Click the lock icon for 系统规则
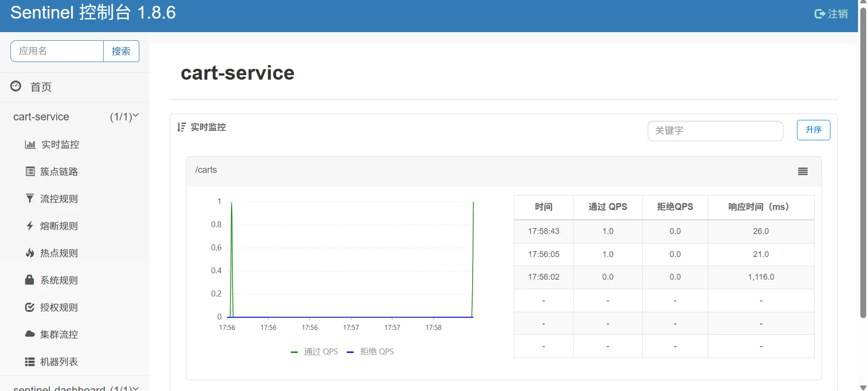The image size is (868, 391). tap(29, 280)
